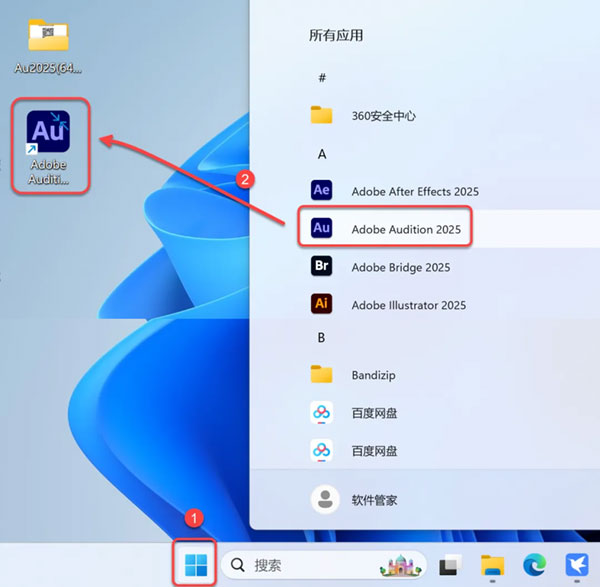Select the Adobe Audition desktop shortcut
The image size is (600, 587).
tap(49, 147)
